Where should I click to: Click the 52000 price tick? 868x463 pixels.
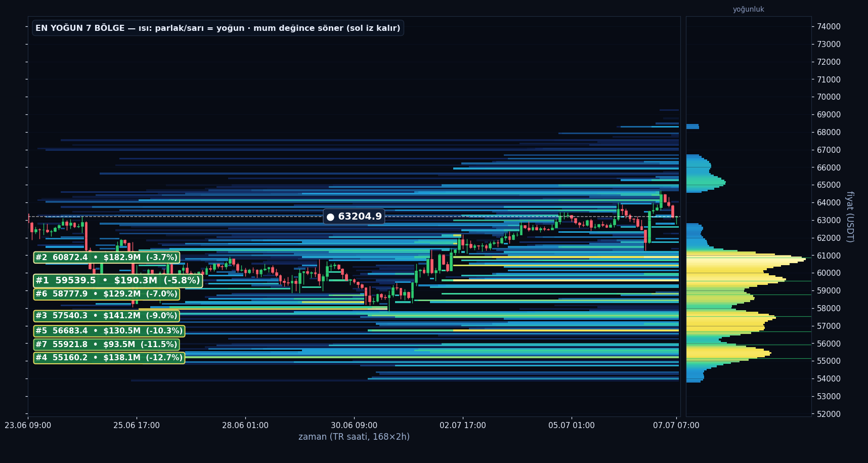829,414
